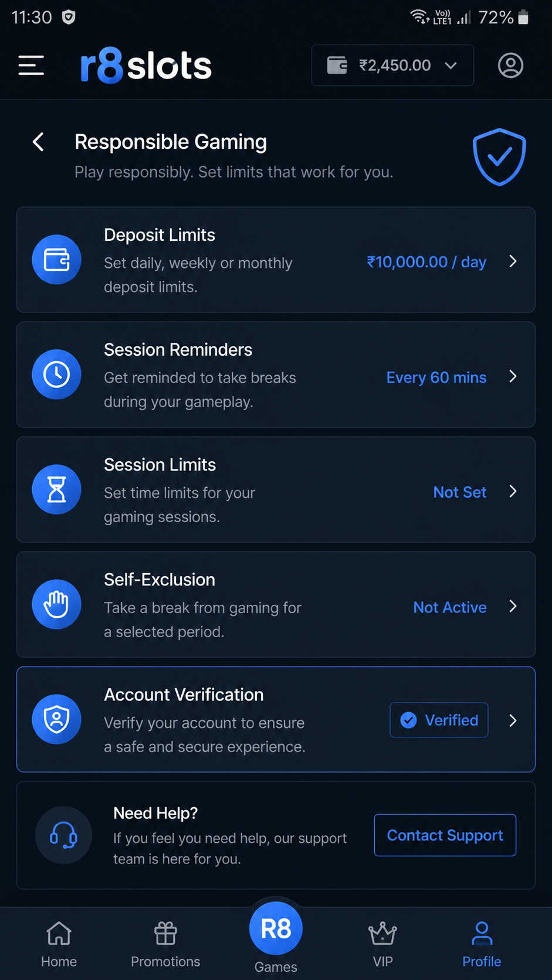The image size is (552, 980).
Task: Tap the Deposit Limits wallet icon
Action: [x=56, y=260]
